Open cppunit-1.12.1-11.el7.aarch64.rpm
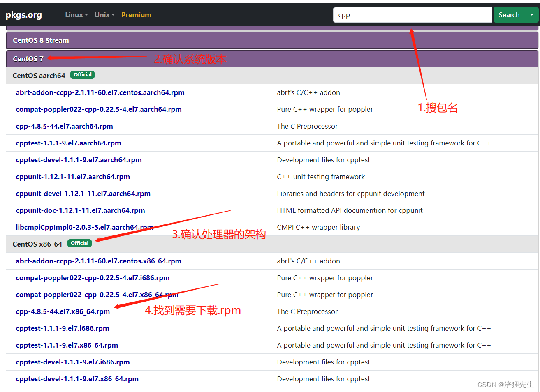 (73, 177)
